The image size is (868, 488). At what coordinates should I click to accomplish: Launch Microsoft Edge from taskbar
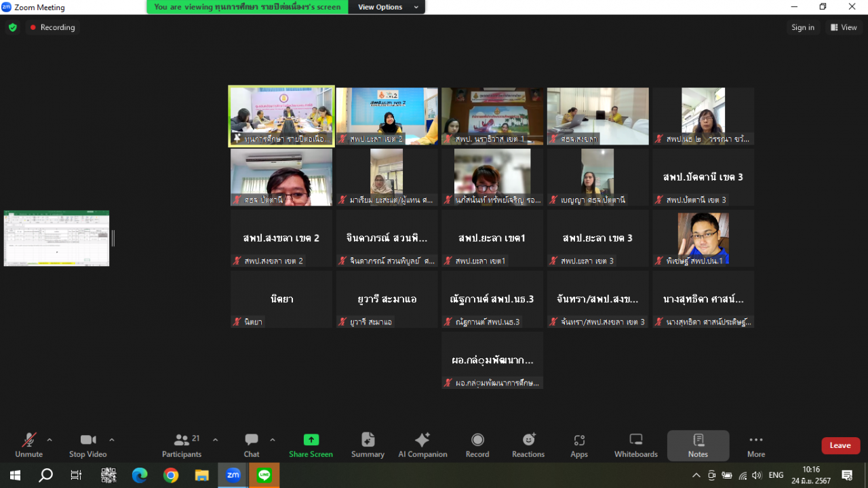pyautogui.click(x=140, y=475)
